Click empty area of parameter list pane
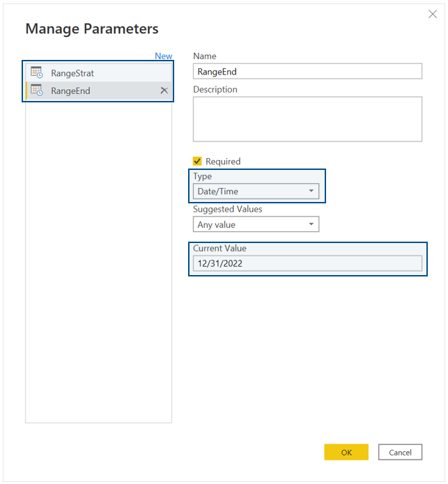The width and height of the screenshot is (448, 484). [98, 262]
